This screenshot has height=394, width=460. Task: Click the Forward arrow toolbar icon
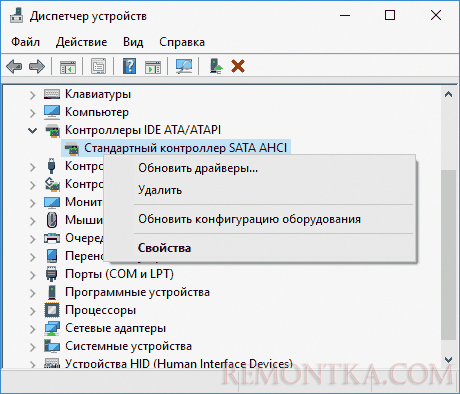(x=37, y=66)
